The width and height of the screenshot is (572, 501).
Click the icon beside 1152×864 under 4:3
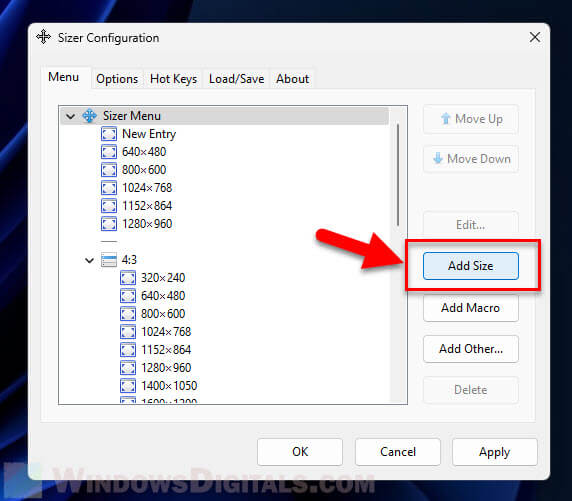tap(128, 350)
